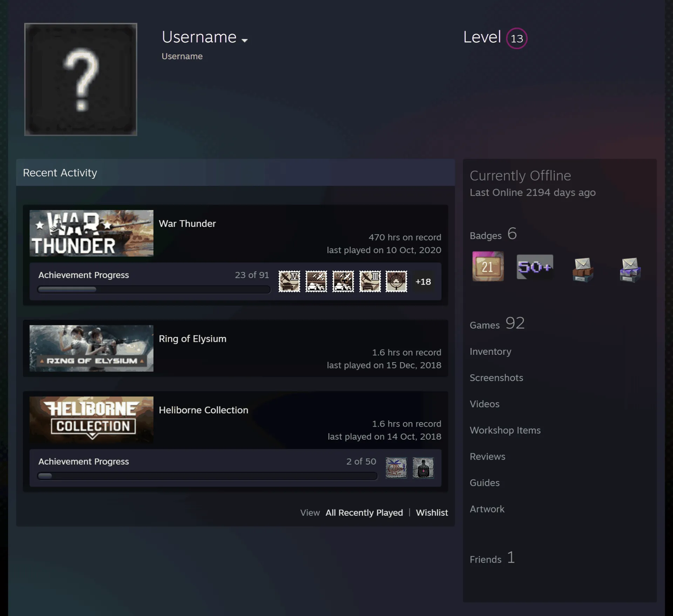
Task: Click War Thunder's second achievement icon, tanks on flag
Action: 316,281
